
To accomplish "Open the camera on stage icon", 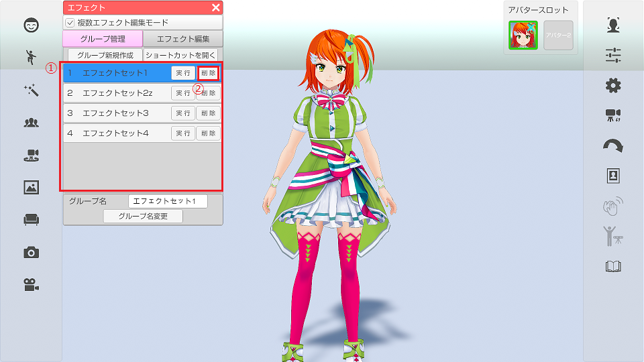I will pos(32,155).
